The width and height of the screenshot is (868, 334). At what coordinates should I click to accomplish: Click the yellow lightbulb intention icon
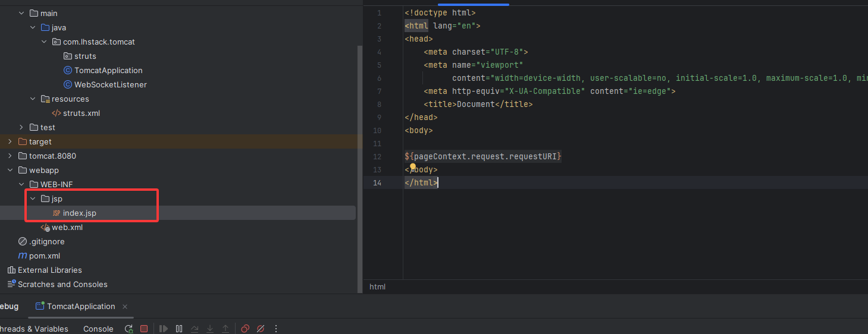(413, 168)
